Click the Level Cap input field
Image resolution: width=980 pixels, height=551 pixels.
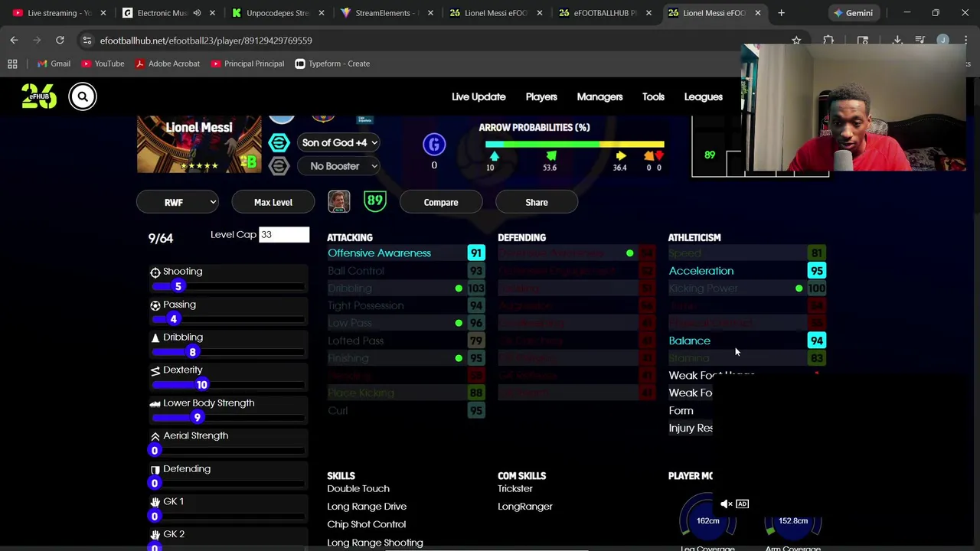pyautogui.click(x=284, y=234)
